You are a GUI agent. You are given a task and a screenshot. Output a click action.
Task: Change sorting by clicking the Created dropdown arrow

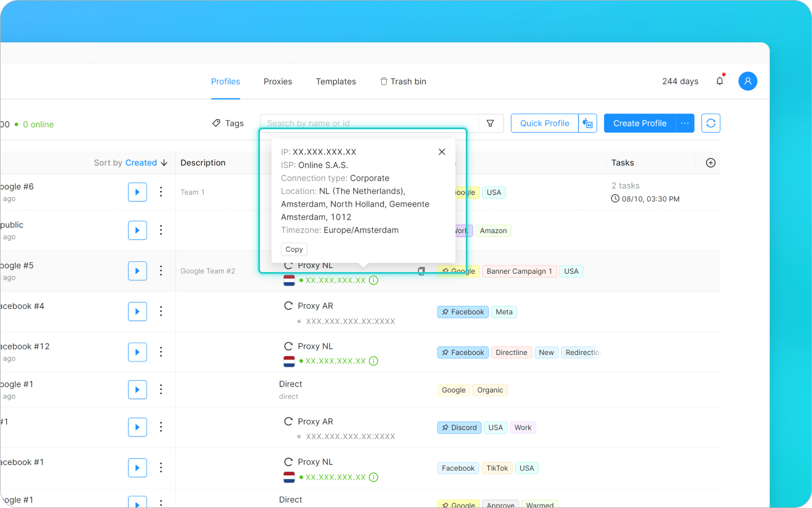tap(165, 163)
